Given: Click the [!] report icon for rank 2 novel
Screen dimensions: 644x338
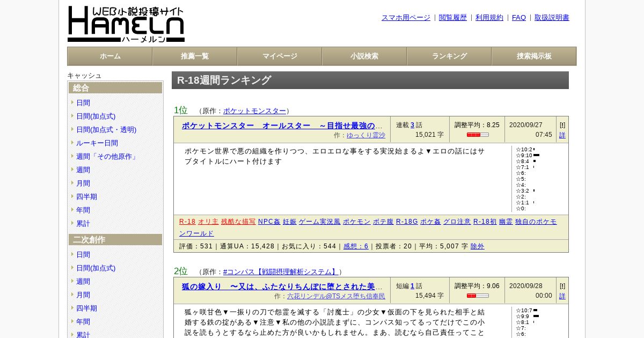Looking at the screenshot, I should (562, 285).
